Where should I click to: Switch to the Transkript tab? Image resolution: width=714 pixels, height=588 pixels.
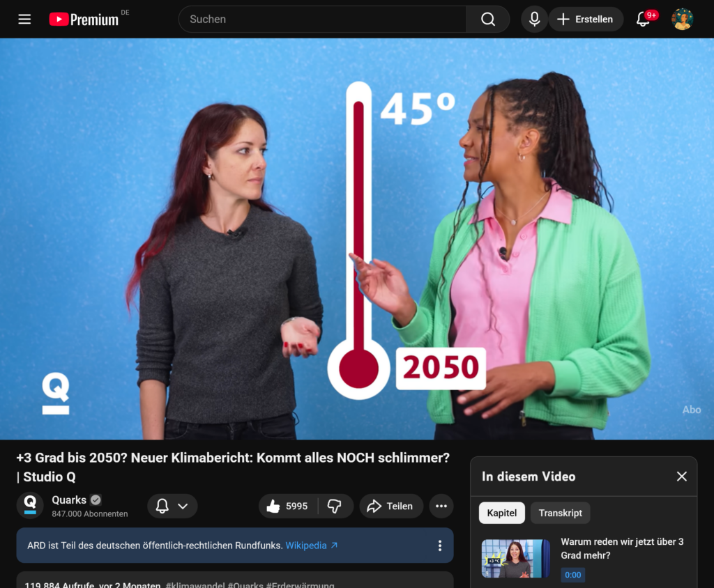tap(560, 513)
